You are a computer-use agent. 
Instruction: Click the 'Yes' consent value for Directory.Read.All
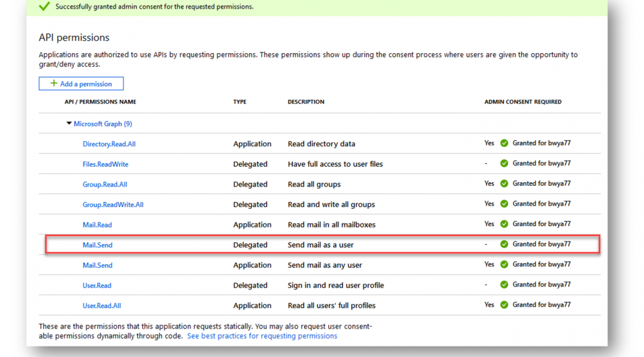click(489, 143)
